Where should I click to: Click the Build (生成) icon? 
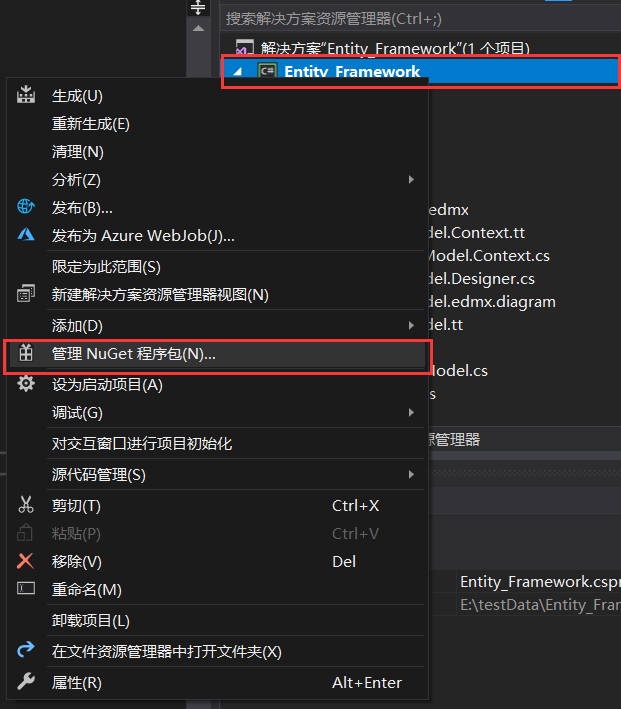coord(26,95)
